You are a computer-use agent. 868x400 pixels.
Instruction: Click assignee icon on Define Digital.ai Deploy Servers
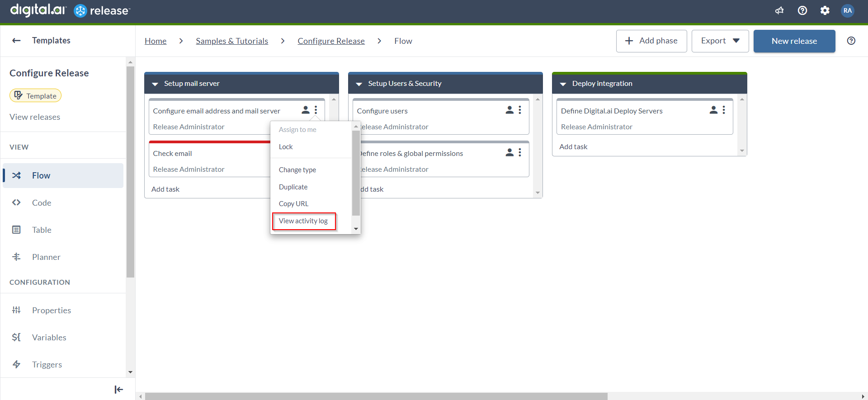pyautogui.click(x=713, y=110)
